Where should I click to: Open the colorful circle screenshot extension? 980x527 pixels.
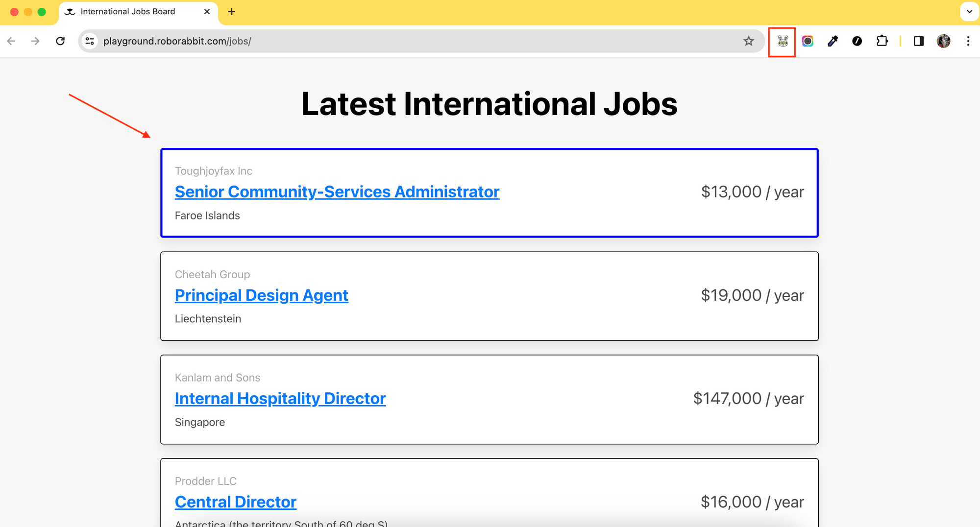click(808, 41)
